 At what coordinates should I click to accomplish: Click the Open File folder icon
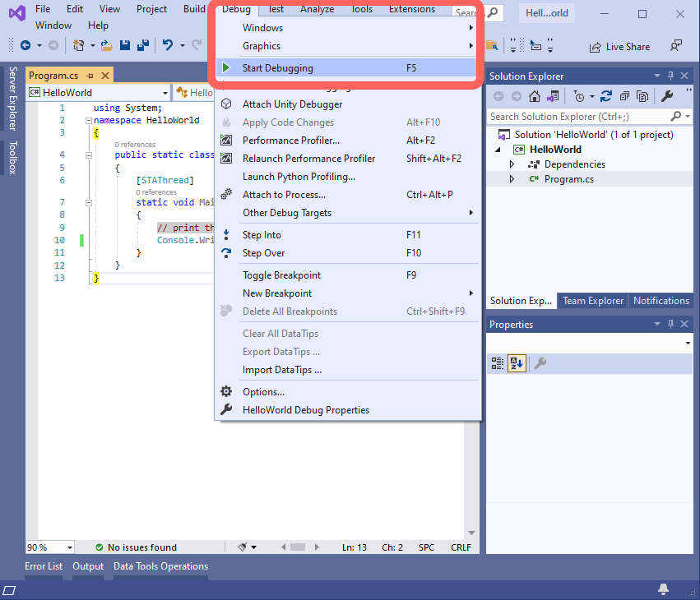(106, 45)
